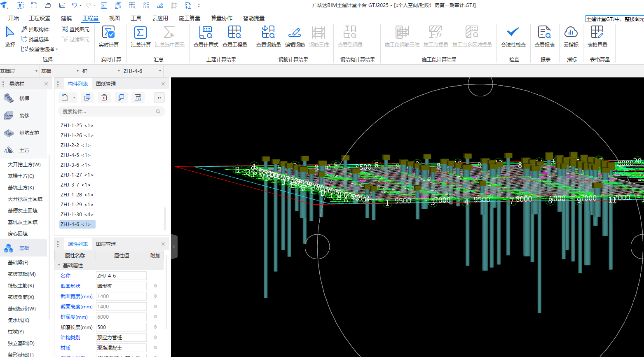Close the 导航栏 navigation panel
The width and height of the screenshot is (644, 357).
pos(46,84)
